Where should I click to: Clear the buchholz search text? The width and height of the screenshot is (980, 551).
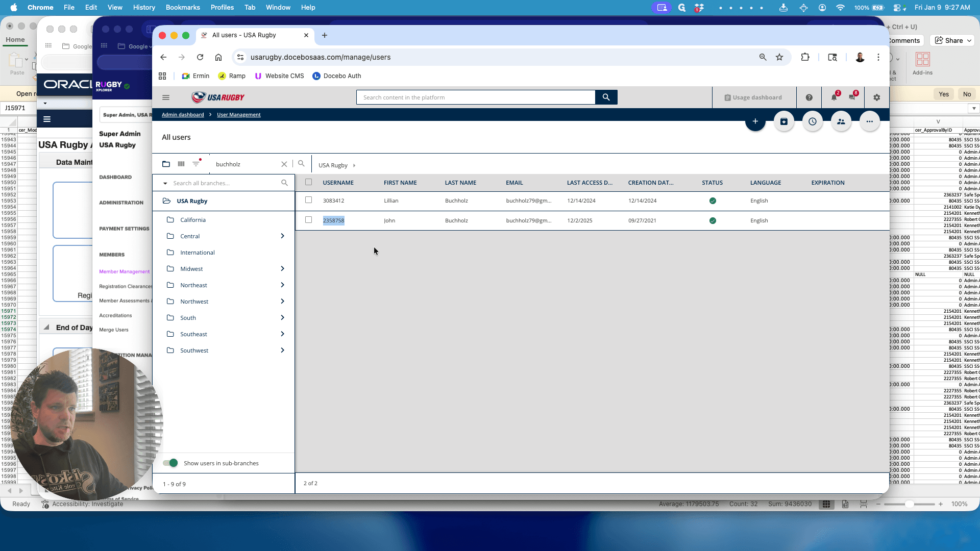[284, 164]
